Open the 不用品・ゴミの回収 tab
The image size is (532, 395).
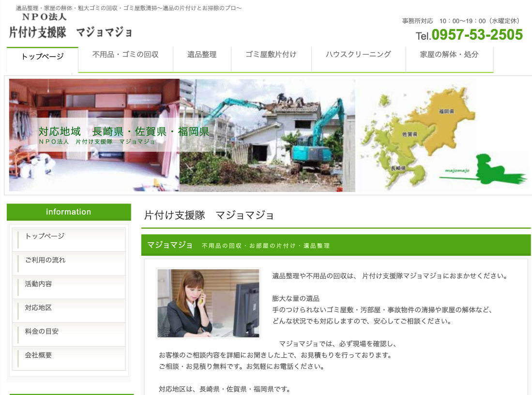(125, 55)
